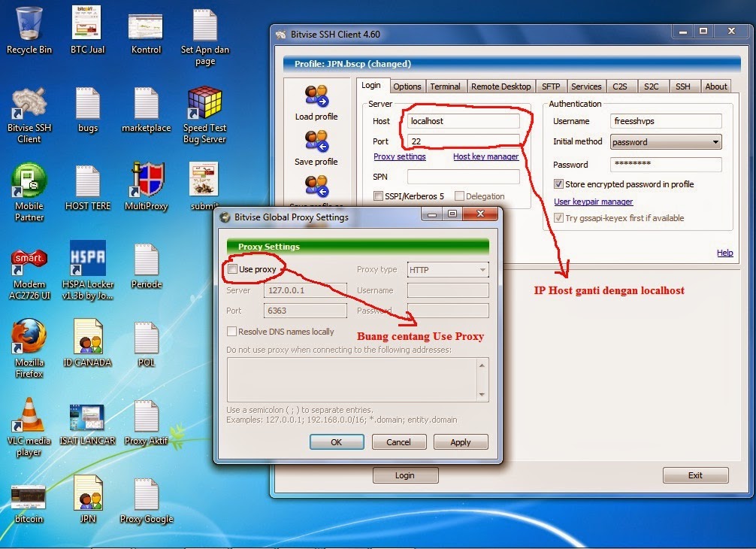The height and width of the screenshot is (549, 756).
Task: Click the Login button in Bitvise
Action: click(x=405, y=475)
